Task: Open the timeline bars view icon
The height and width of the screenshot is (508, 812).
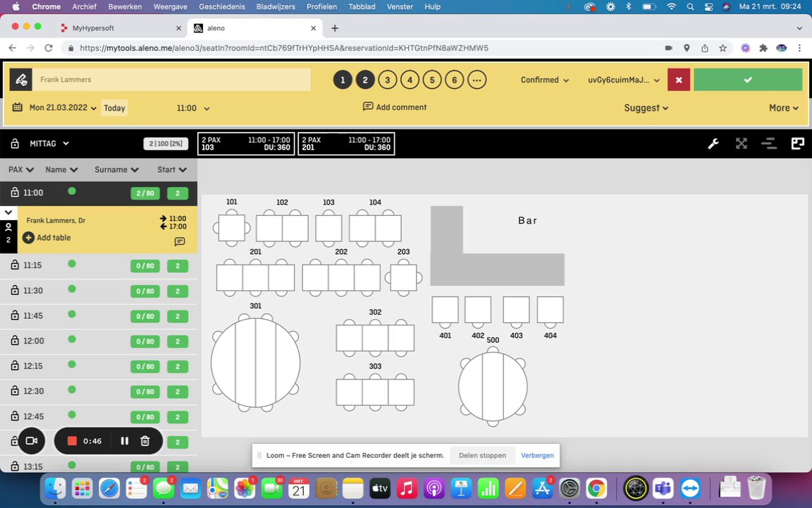Action: tap(769, 144)
